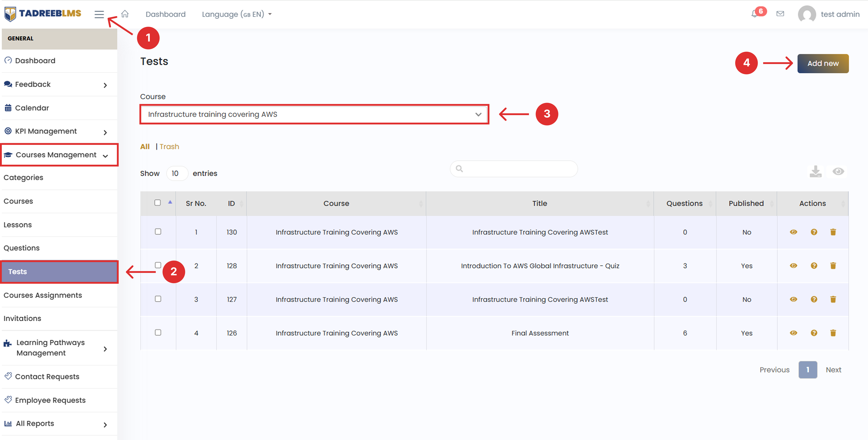Open Questions under Courses Management
868x440 pixels.
pos(59,248)
